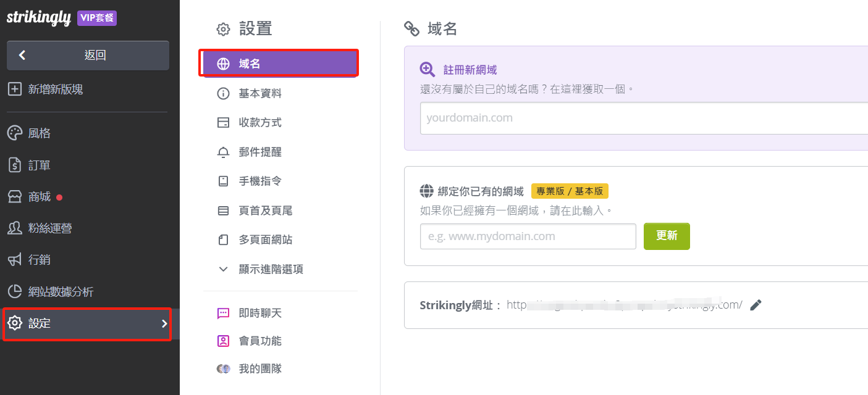This screenshot has width=868, height=395.
Task: Open the 郵件提醒 settings tab
Action: click(x=260, y=152)
